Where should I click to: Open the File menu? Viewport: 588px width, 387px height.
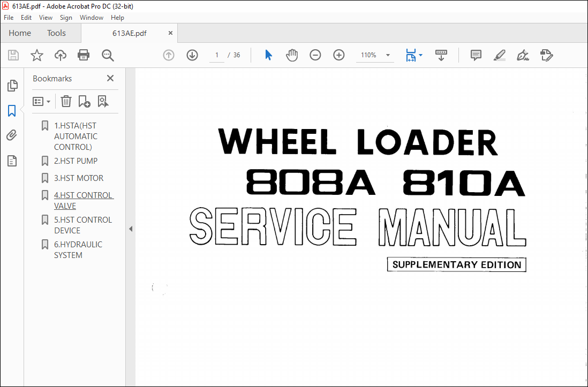click(x=9, y=18)
